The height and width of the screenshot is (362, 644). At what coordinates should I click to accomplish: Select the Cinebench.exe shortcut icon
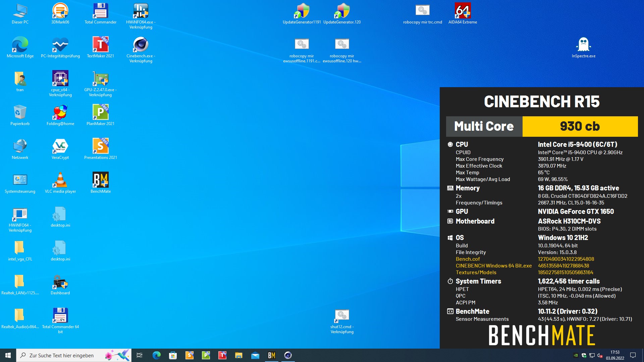click(141, 50)
